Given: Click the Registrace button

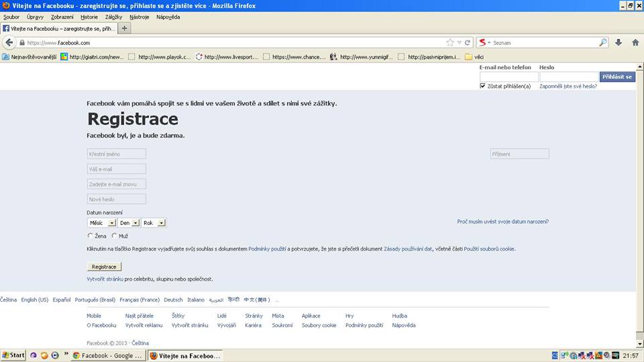Looking at the screenshot, I should 104,267.
